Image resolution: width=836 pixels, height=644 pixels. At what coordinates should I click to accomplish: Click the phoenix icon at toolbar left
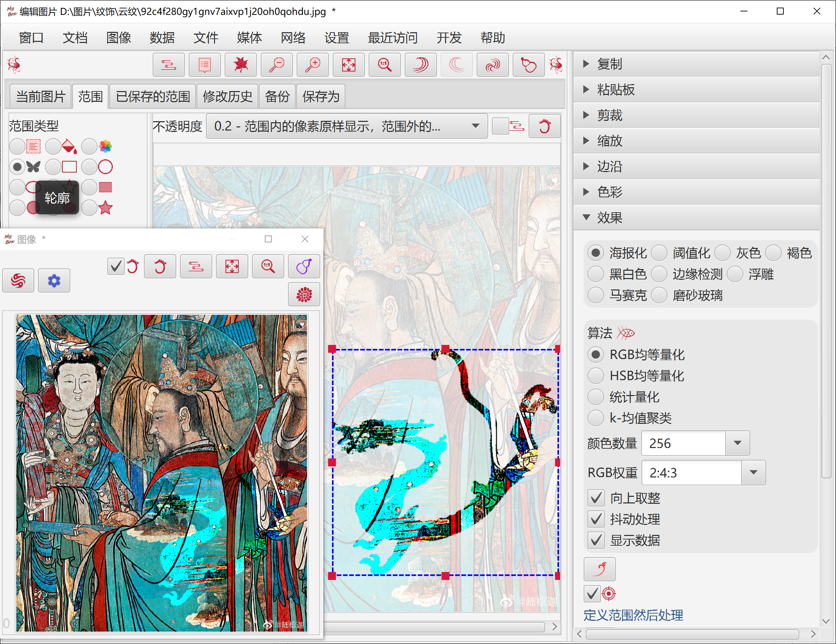click(14, 65)
